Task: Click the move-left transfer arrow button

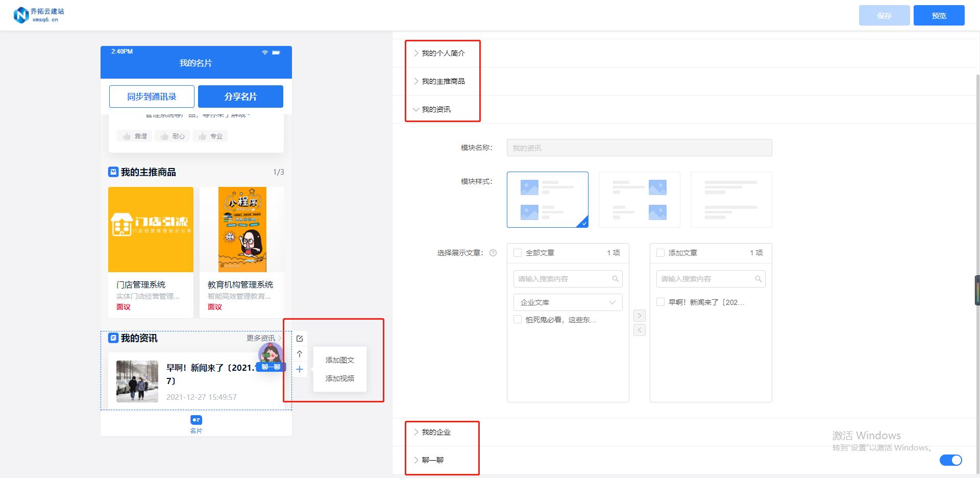Action: 640,330
